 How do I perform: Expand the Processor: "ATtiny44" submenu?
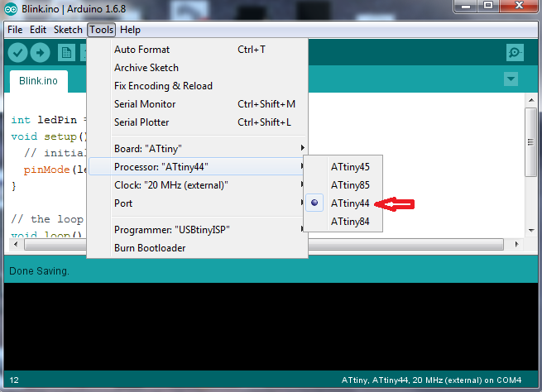[x=198, y=167]
